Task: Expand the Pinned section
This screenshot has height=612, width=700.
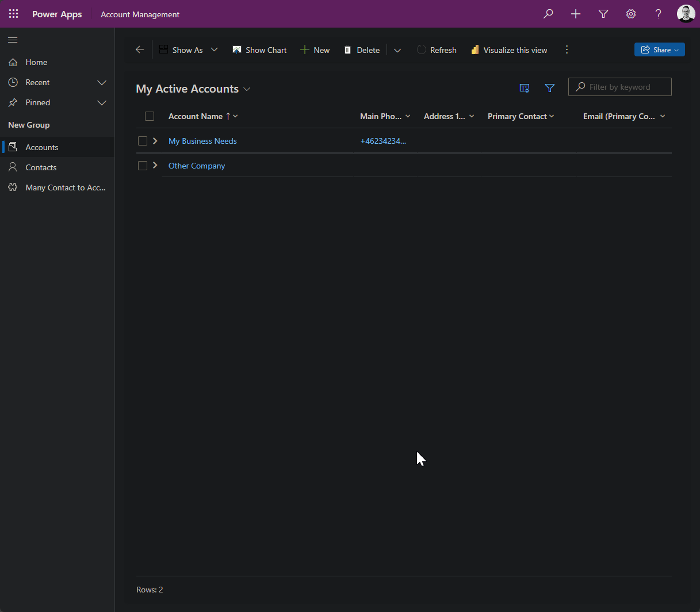Action: (x=102, y=102)
